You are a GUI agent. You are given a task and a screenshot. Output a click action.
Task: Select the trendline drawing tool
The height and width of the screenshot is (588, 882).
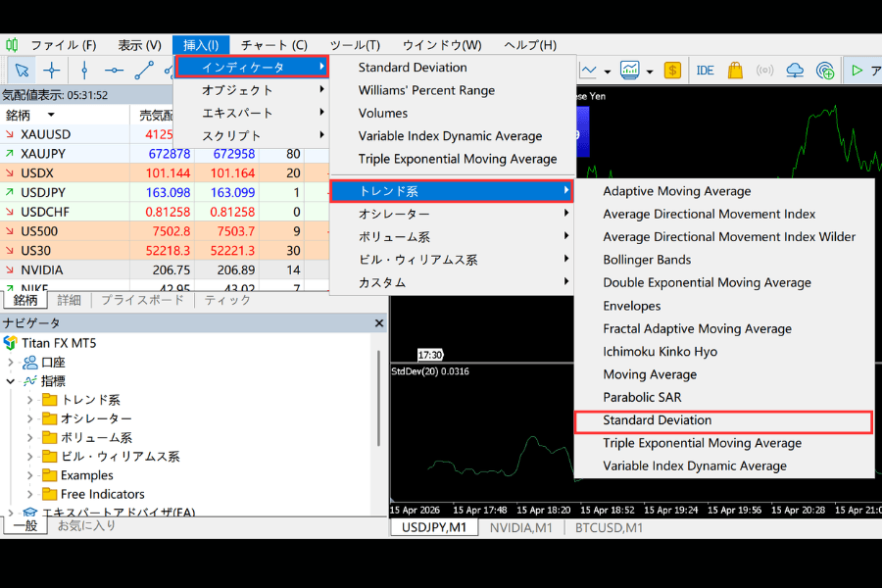click(x=144, y=71)
